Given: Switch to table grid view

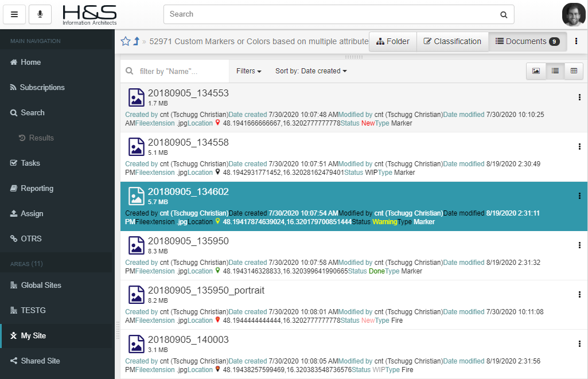Looking at the screenshot, I should (574, 71).
